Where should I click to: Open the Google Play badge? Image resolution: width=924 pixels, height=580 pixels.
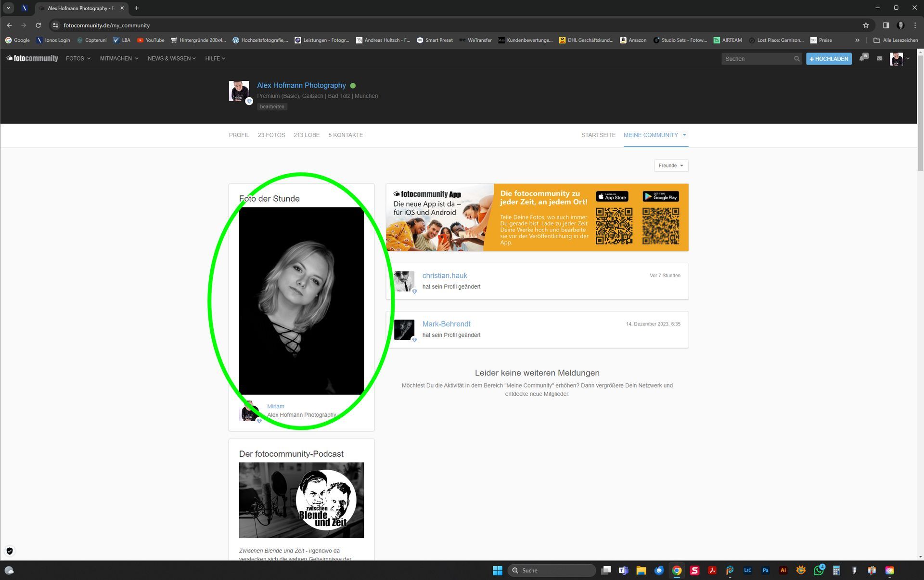click(660, 197)
